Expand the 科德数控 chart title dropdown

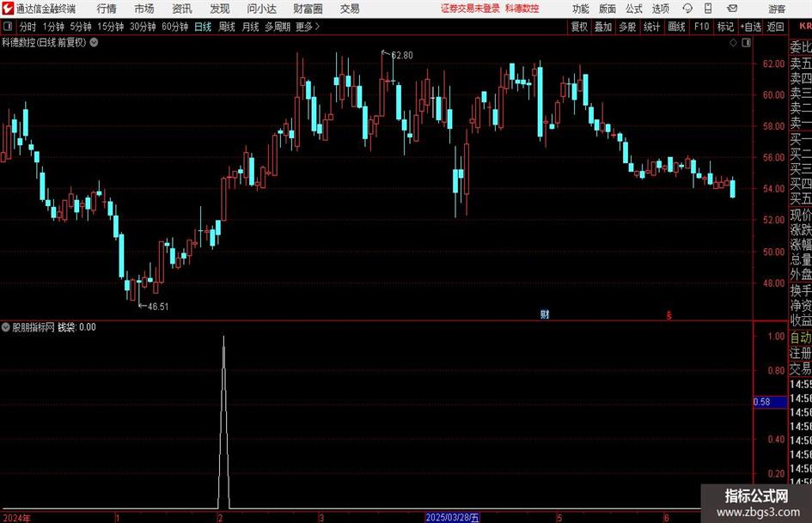click(95, 43)
